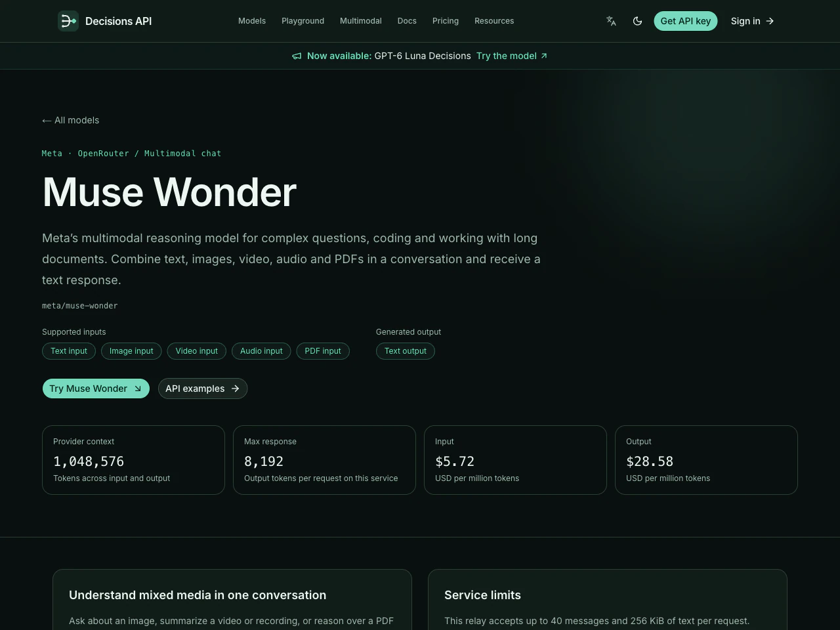Click the $28.58 output price
The width and height of the screenshot is (840, 630).
pyautogui.click(x=650, y=461)
